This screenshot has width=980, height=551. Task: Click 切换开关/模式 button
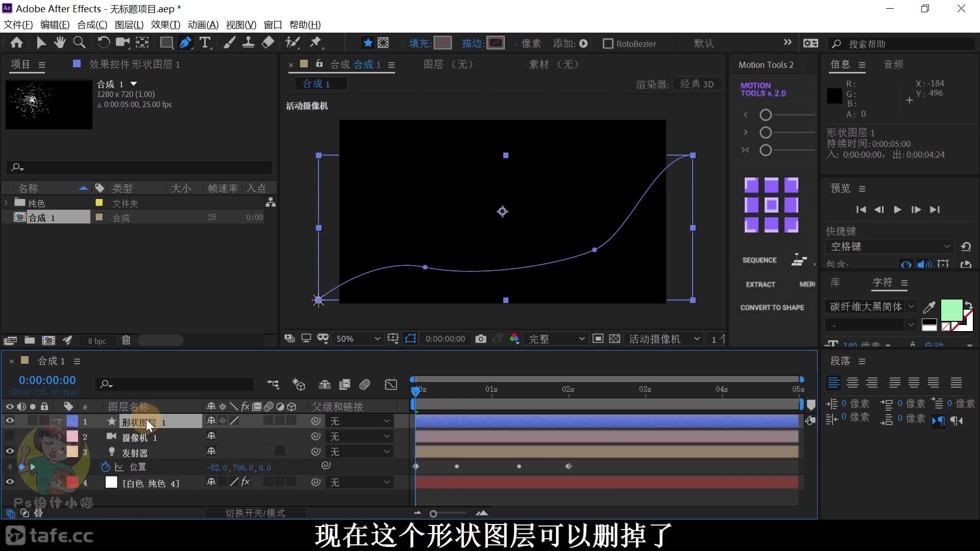(x=255, y=513)
